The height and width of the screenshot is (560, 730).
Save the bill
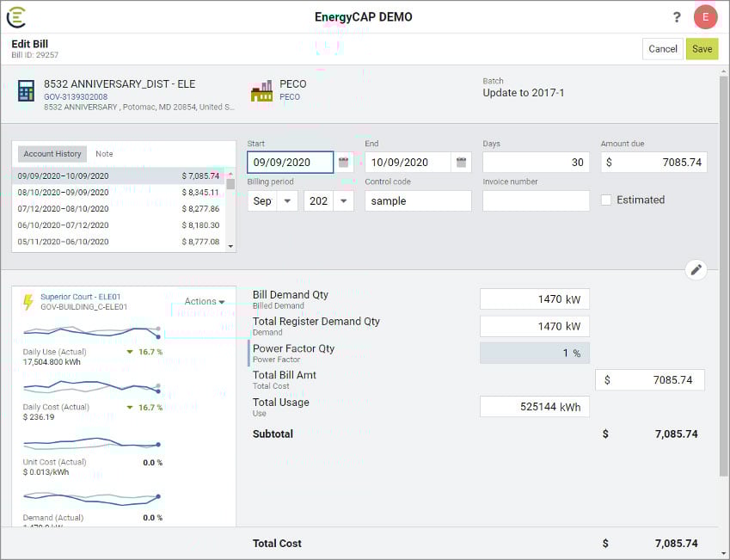coord(702,49)
